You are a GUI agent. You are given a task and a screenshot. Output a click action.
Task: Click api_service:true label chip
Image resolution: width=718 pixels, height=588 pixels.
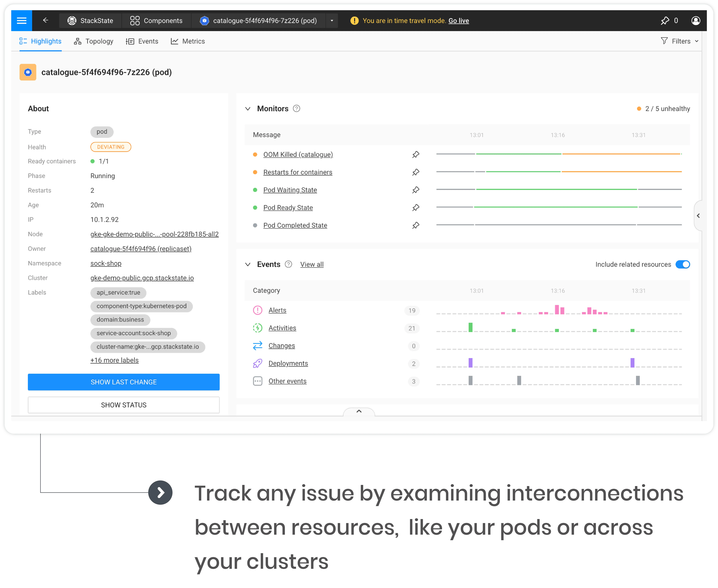click(118, 293)
